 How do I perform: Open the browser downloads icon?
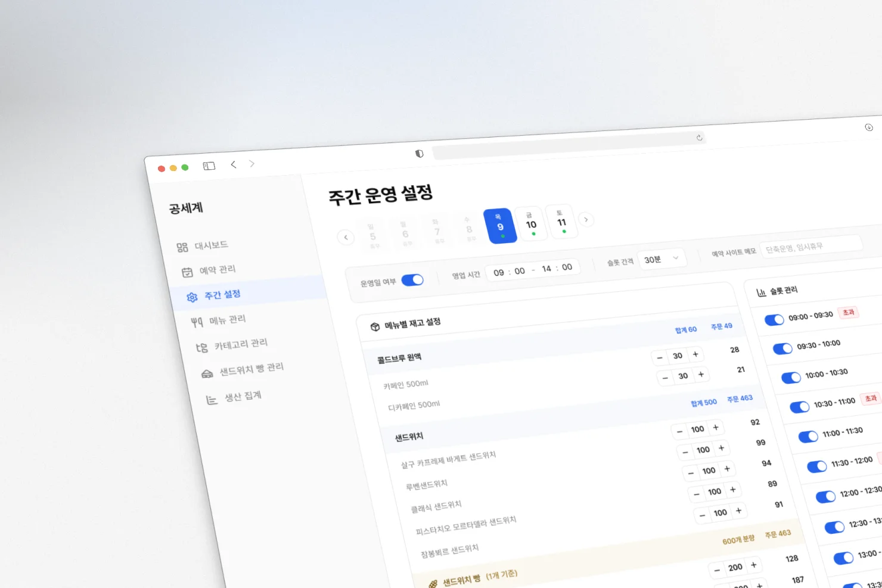tap(869, 127)
